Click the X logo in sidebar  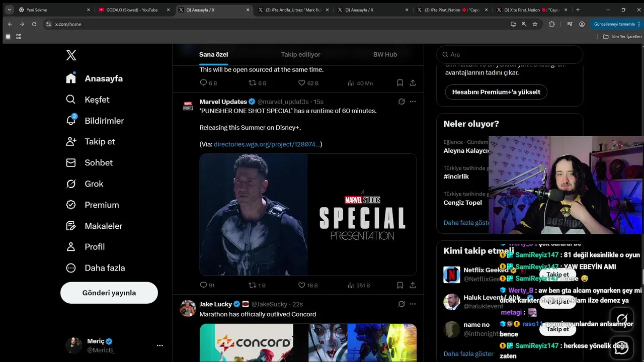click(71, 55)
